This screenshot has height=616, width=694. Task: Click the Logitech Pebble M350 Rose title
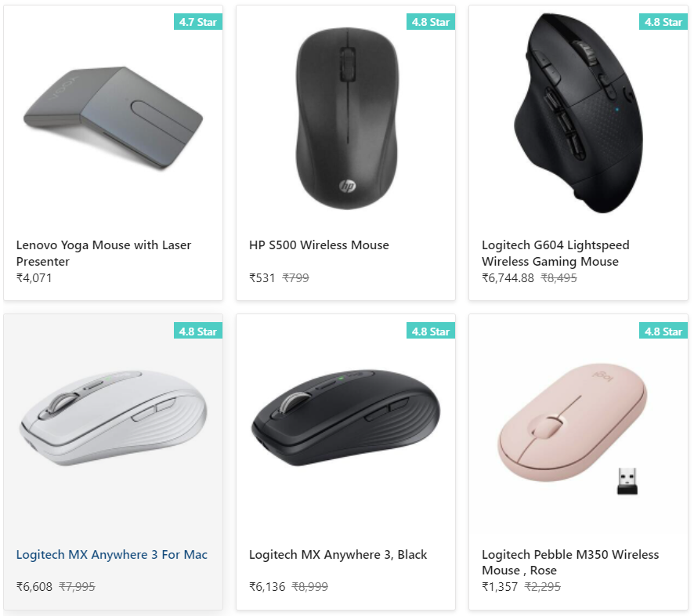(x=569, y=562)
